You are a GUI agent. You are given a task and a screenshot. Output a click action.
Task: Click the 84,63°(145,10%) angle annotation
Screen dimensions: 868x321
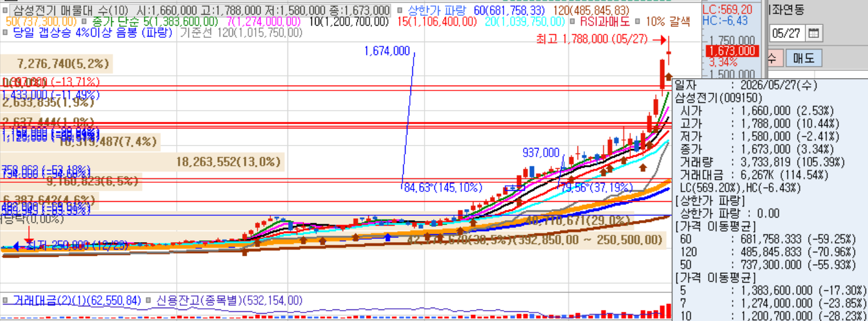coord(443,187)
